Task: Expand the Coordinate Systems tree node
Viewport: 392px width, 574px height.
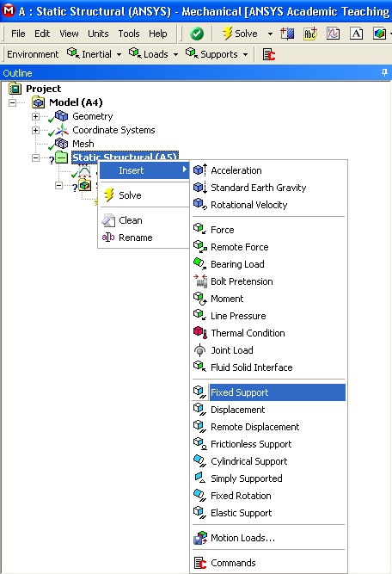Action: (35, 130)
